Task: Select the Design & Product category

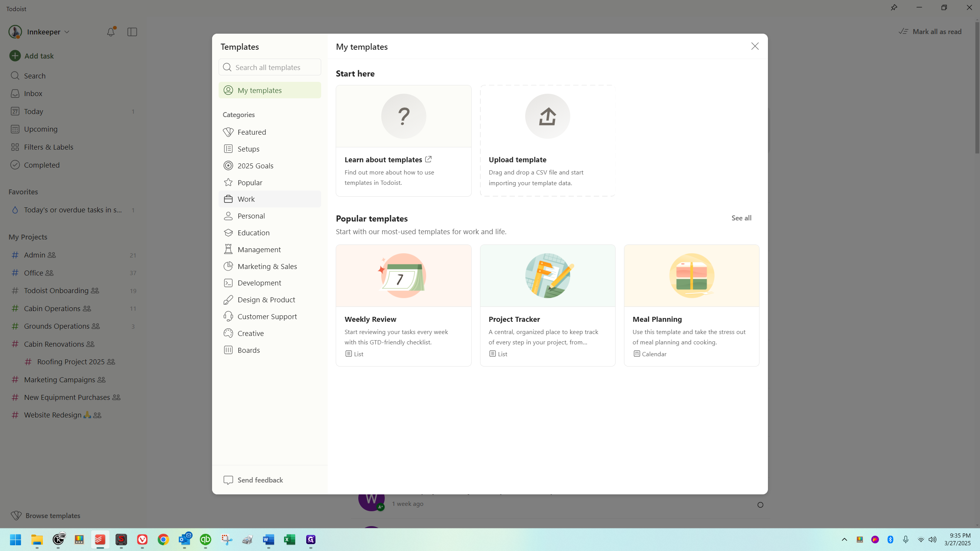Action: pos(270,300)
